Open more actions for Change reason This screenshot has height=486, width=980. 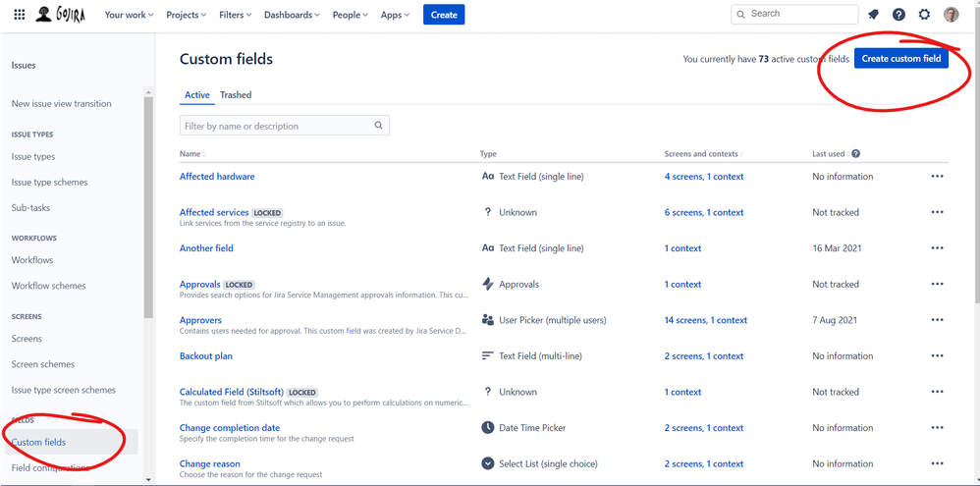[x=937, y=464]
